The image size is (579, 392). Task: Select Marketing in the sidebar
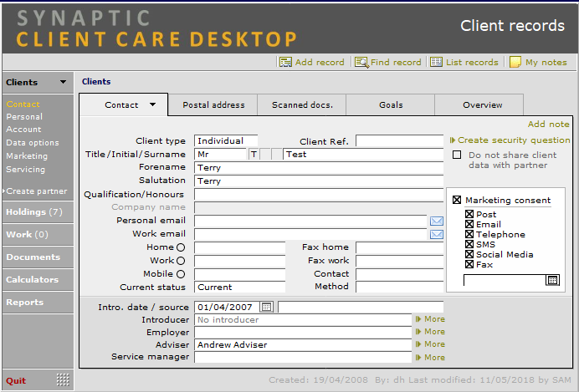[x=27, y=156]
